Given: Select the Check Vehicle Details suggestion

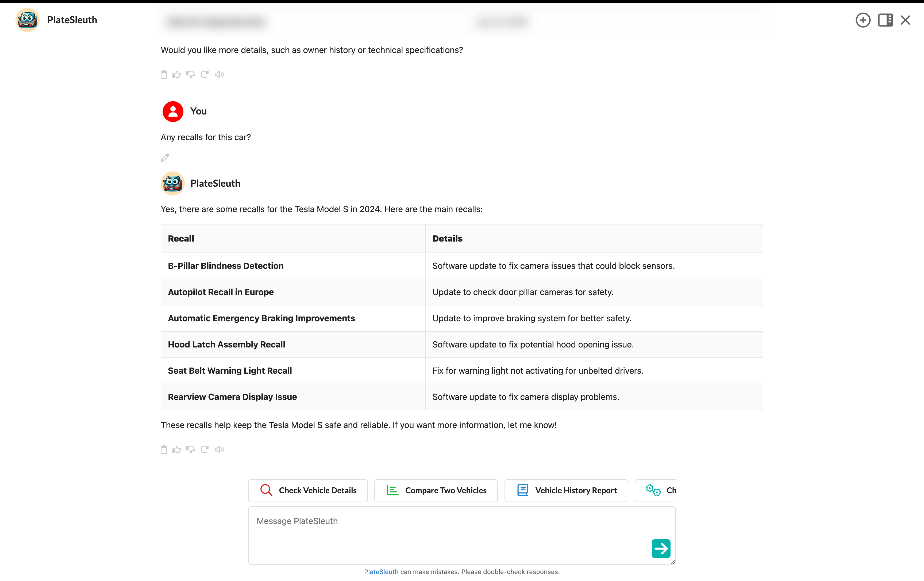Looking at the screenshot, I should [x=308, y=490].
